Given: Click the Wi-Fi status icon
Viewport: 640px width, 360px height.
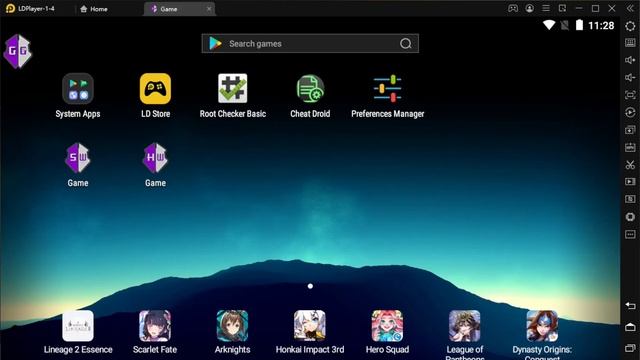Looking at the screenshot, I should [549, 25].
